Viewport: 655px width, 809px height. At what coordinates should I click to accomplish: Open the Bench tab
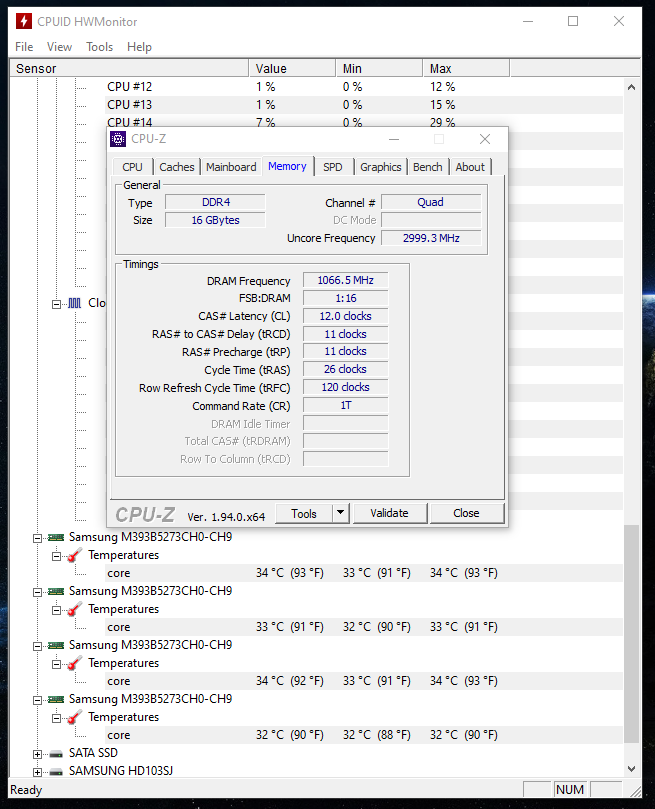pos(428,167)
